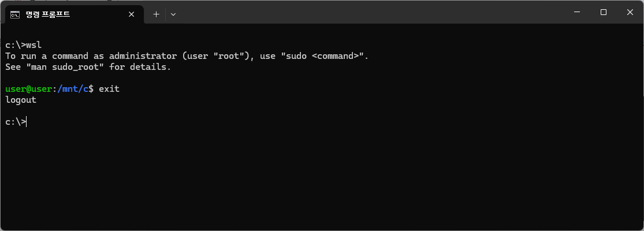Click the Command Prompt icon in the tab
The width and height of the screenshot is (644, 231).
pos(15,14)
